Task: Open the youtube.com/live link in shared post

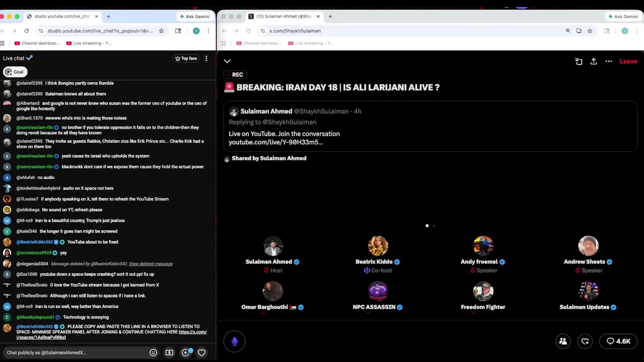Action: [276, 142]
